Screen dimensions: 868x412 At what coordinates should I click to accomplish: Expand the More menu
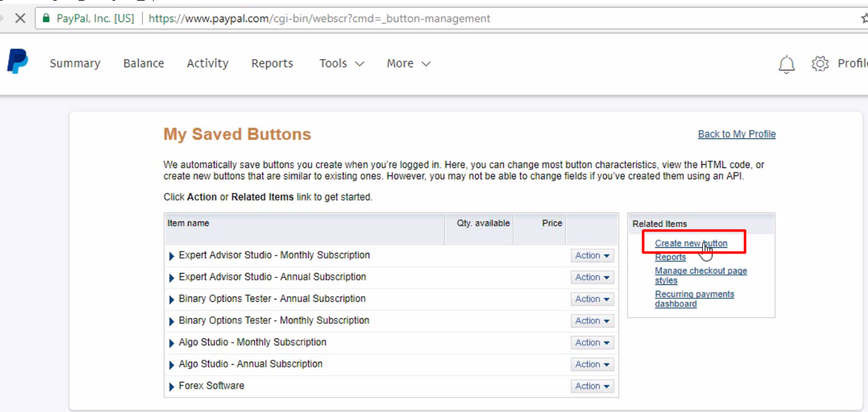409,64
